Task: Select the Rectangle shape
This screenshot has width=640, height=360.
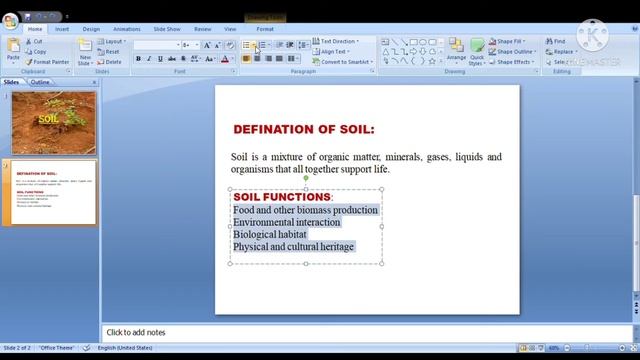Action: click(x=413, y=42)
